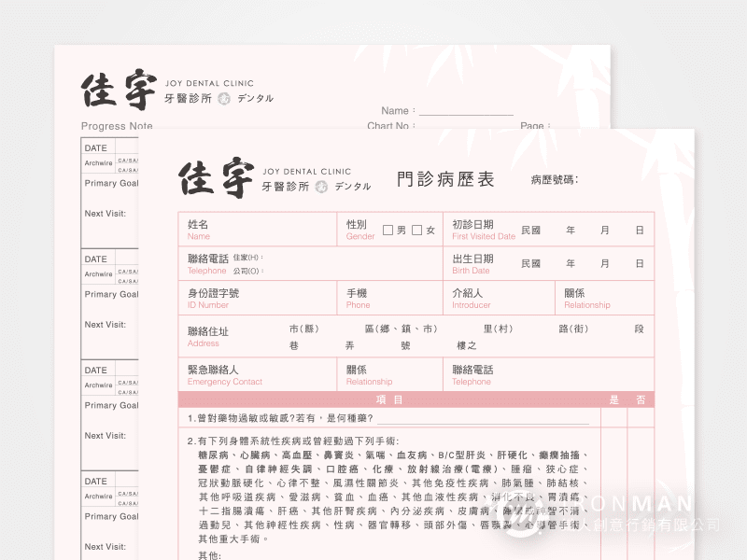Click the 門診病歷表 title
The height and width of the screenshot is (560, 747).
[446, 179]
